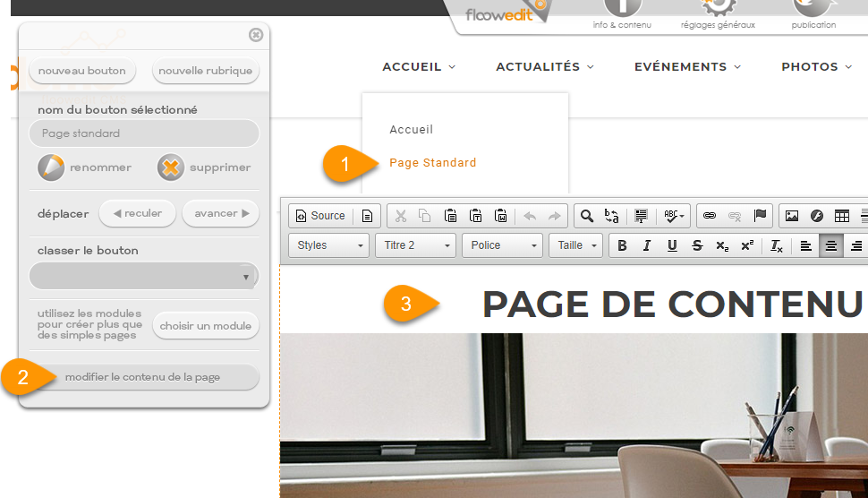Select Page Standard in the Accueil submenu
The width and height of the screenshot is (868, 498).
pyautogui.click(x=432, y=163)
